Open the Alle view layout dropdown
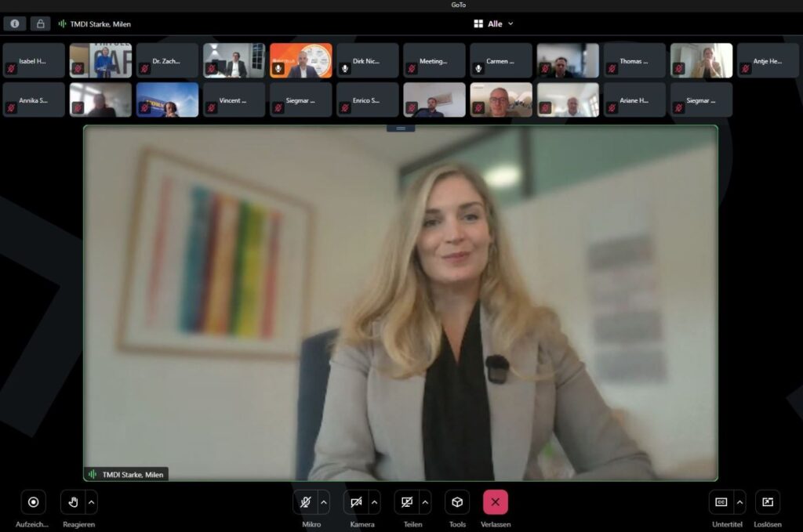 [494, 24]
